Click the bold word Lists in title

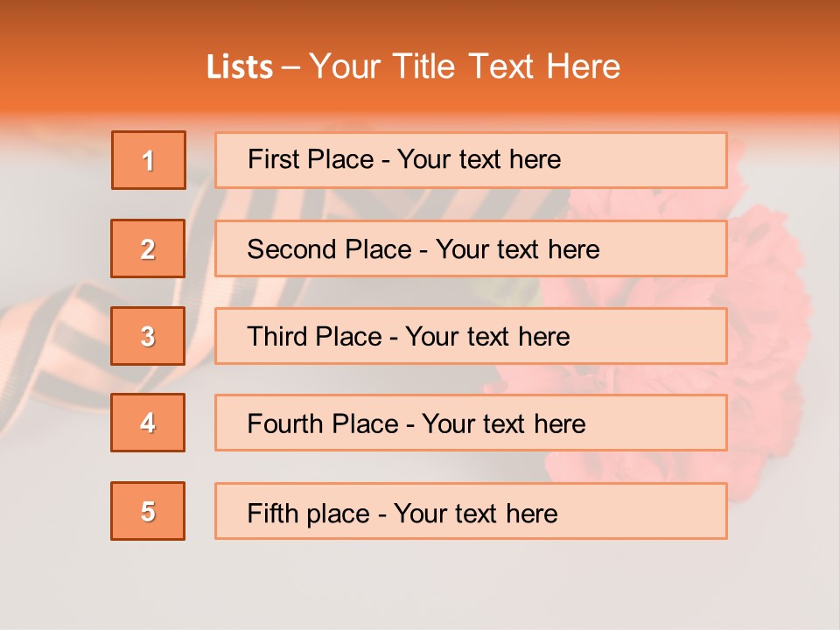tap(240, 67)
